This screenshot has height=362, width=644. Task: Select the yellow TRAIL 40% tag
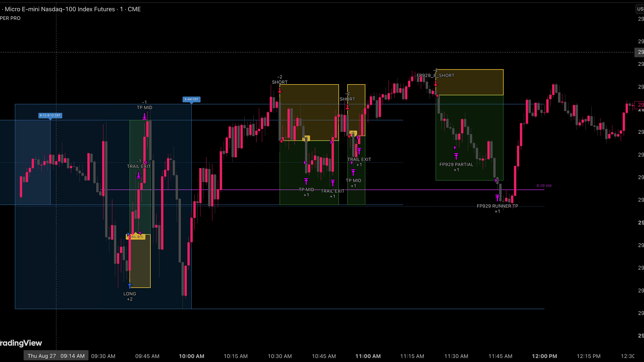click(136, 237)
